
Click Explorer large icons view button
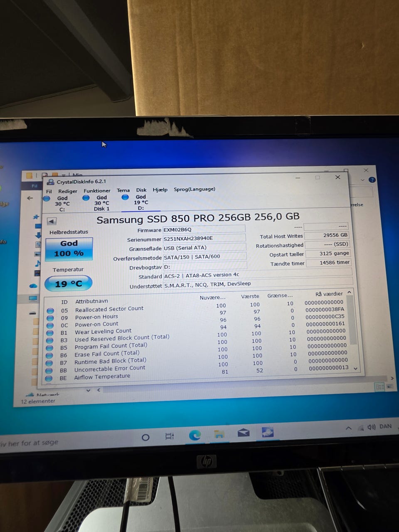click(390, 387)
